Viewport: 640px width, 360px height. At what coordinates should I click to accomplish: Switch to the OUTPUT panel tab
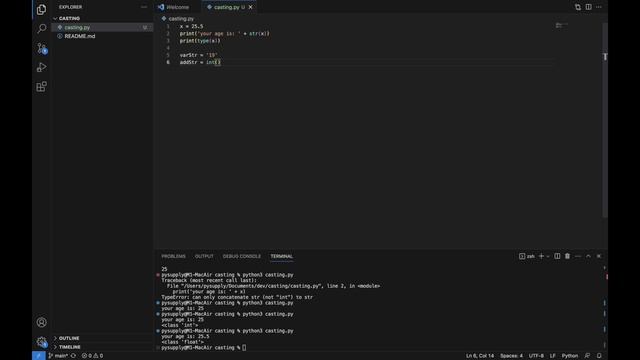click(x=204, y=256)
